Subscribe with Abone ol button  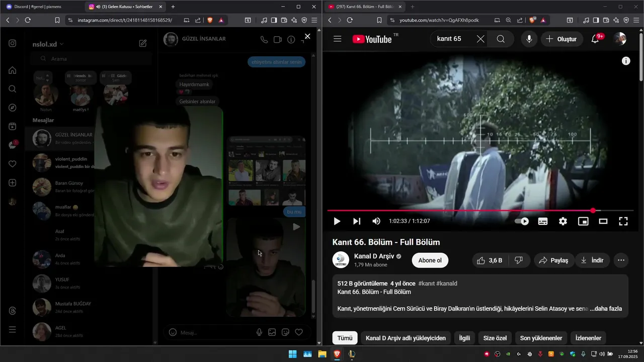[430, 260]
